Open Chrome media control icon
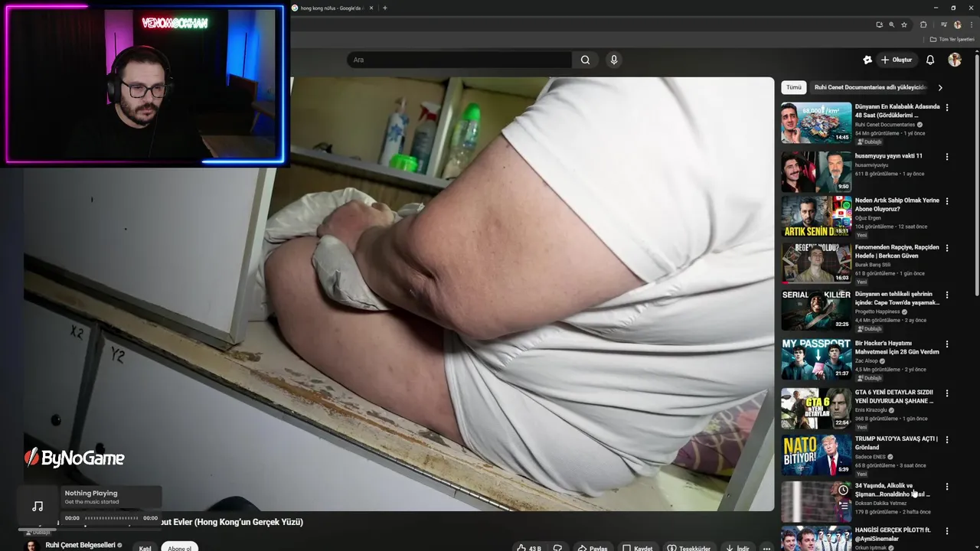Viewport: 980px width, 551px height. pyautogui.click(x=946, y=24)
